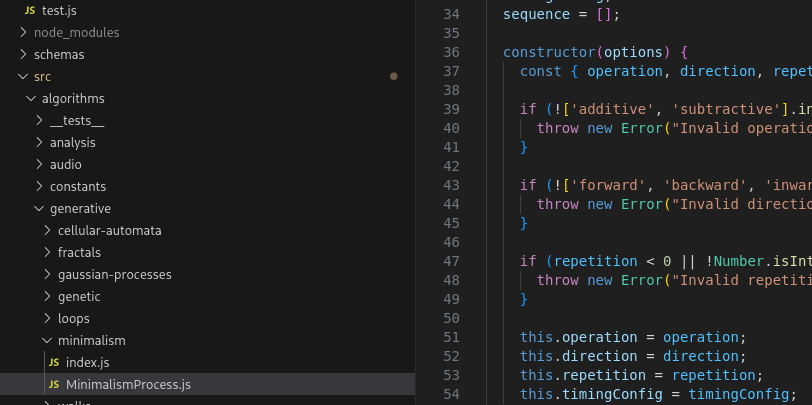Expand the schemas folder chevron
812x405 pixels.
click(x=24, y=54)
